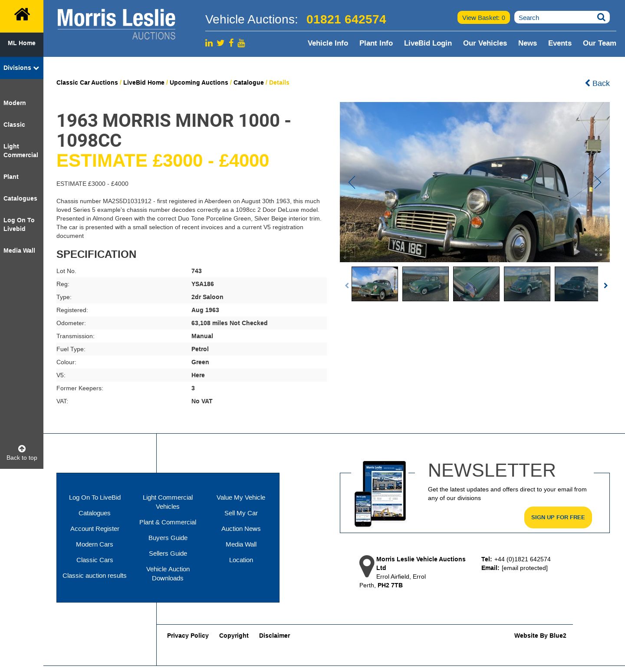Screen dimensions: 625x672
Task: Open the Disclaimer link
Action: click(x=274, y=636)
